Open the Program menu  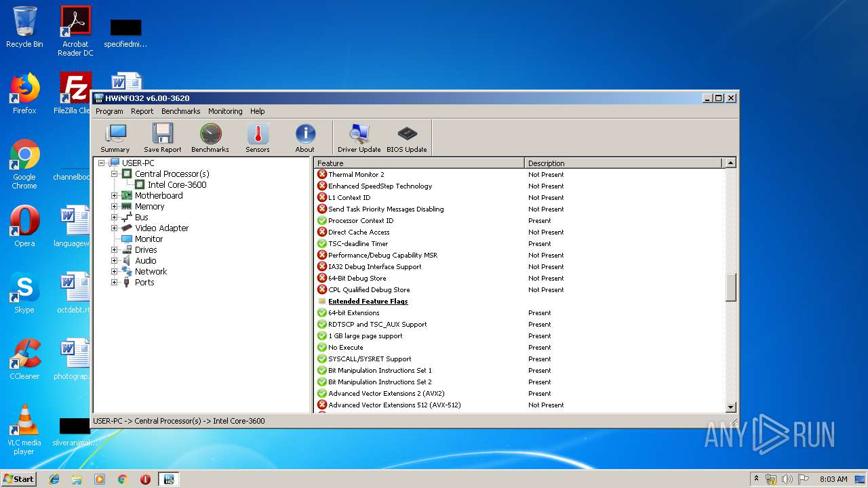pyautogui.click(x=109, y=111)
